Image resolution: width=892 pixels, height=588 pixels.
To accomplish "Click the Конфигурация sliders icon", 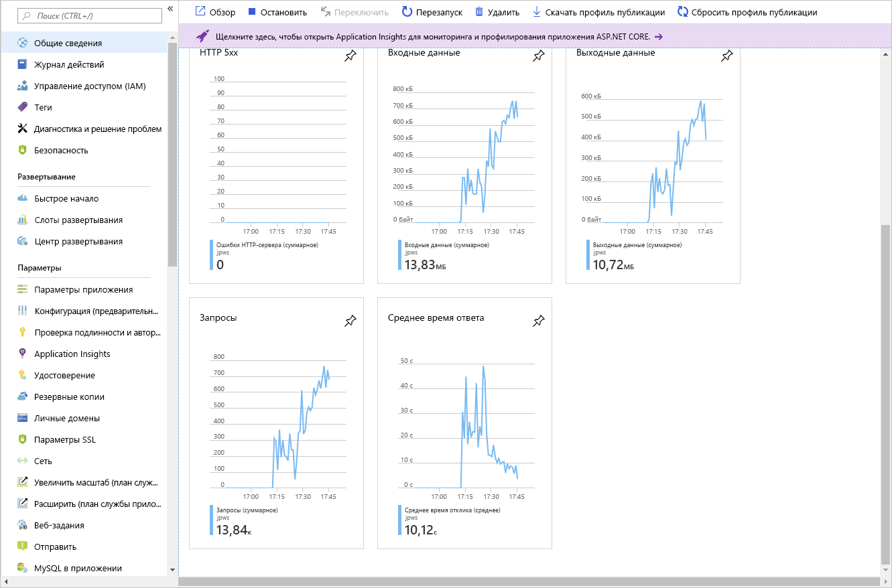I will tap(22, 311).
